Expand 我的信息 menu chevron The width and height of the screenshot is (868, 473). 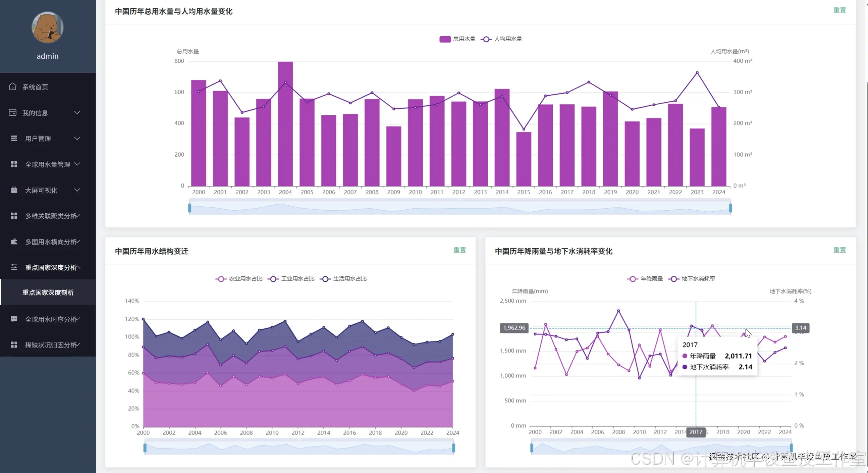[77, 113]
